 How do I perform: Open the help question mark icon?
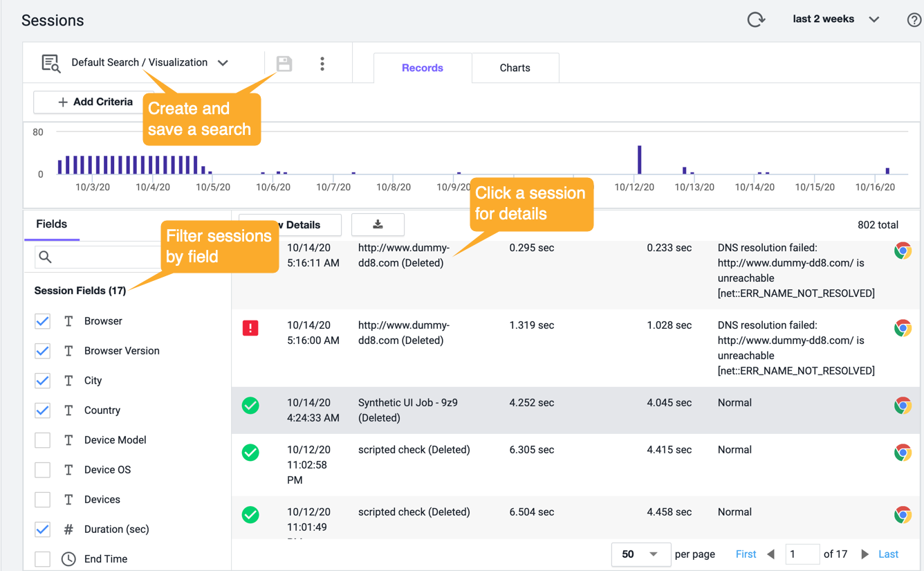[x=914, y=20]
